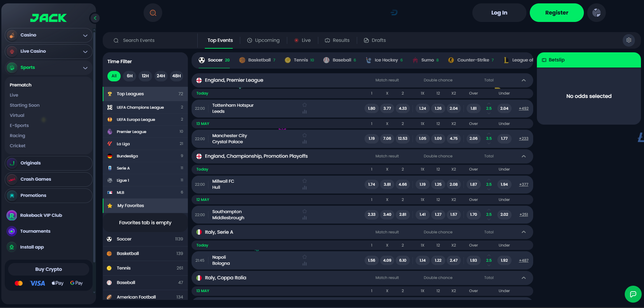Lower total line from 3.5 for Manchester City
Image resolution: width=644 pixels, height=308 pixels.
point(489,144)
